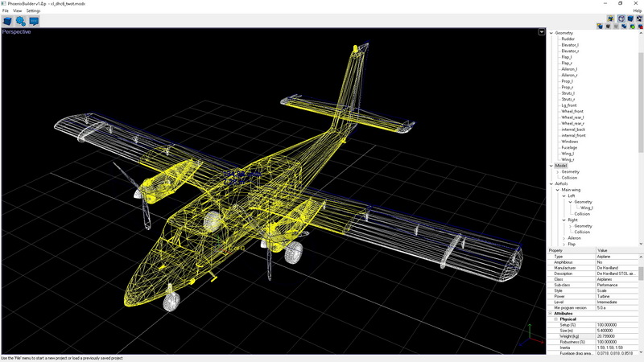
Task: Collapse the top Geometry tree node
Action: coord(551,33)
